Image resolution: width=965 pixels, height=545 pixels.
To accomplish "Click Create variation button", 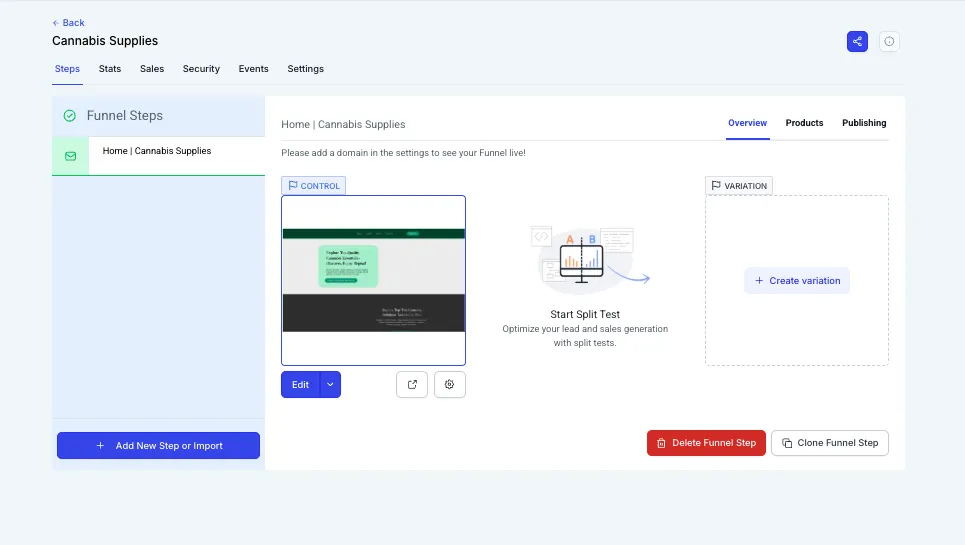I will pos(796,280).
